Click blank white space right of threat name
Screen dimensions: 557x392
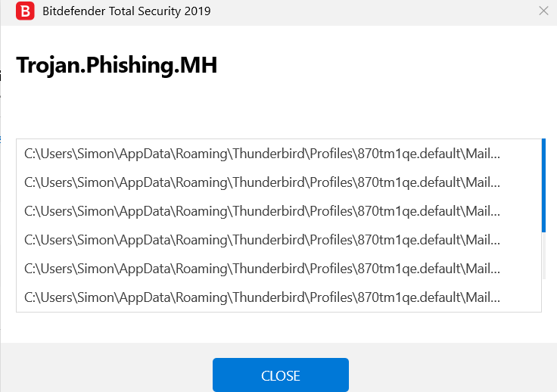(x=378, y=66)
